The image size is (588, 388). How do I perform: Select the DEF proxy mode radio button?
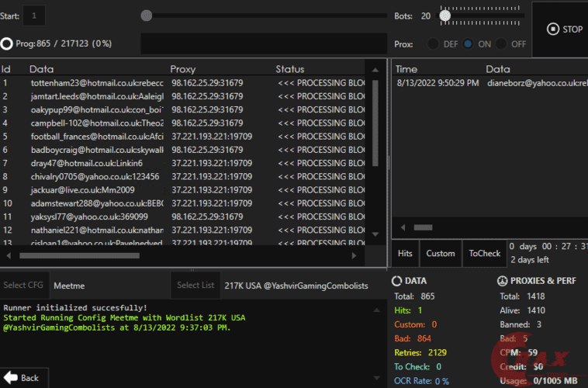[434, 44]
